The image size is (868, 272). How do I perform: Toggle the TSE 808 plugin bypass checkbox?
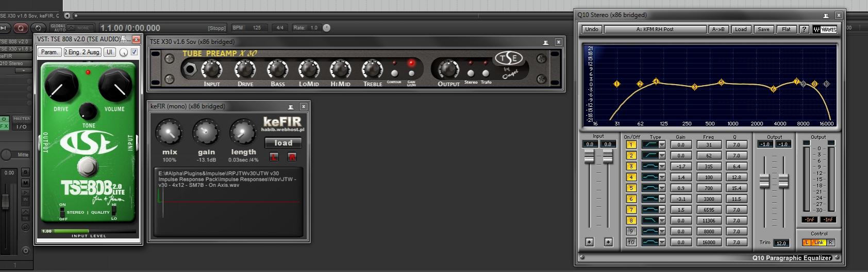click(134, 52)
